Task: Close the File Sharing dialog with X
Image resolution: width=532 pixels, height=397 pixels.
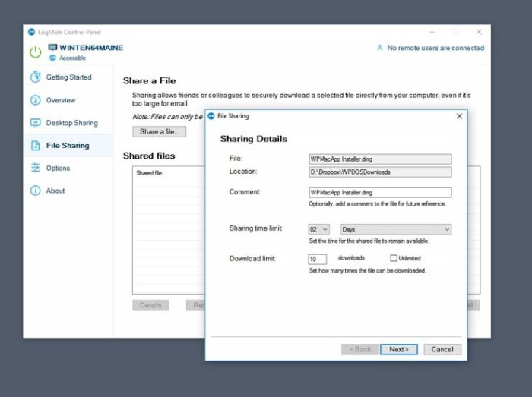Action: pyautogui.click(x=459, y=116)
